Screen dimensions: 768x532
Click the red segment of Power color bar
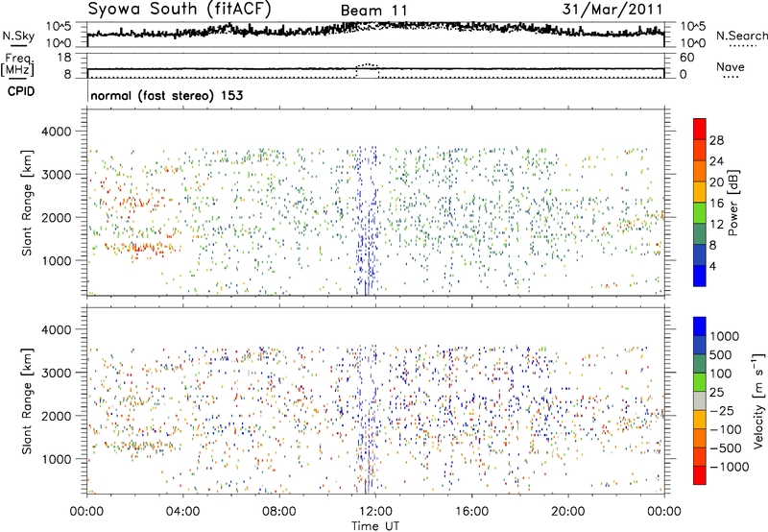(700, 130)
